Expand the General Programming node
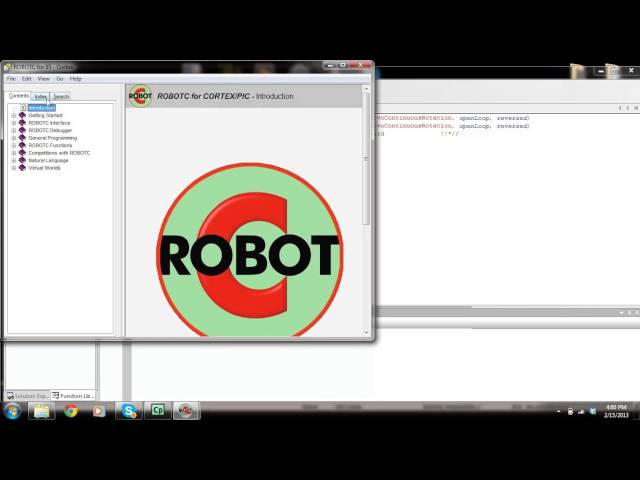Image resolution: width=640 pixels, height=480 pixels. (14, 138)
